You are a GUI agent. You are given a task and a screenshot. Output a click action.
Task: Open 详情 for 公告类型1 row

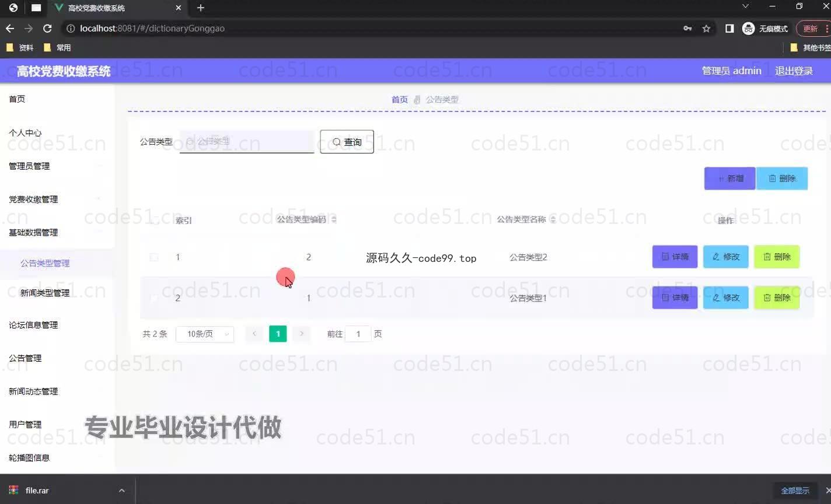pyautogui.click(x=675, y=297)
